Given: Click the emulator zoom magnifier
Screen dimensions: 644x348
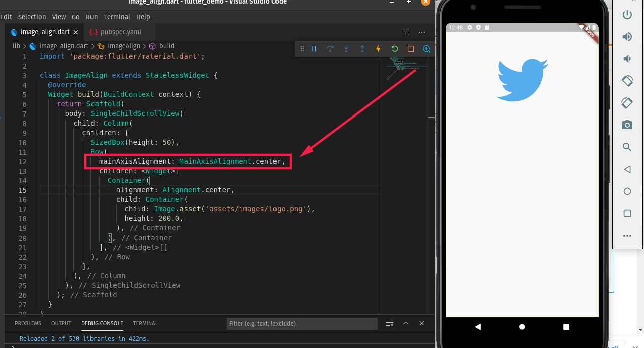Looking at the screenshot, I should 627,147.
